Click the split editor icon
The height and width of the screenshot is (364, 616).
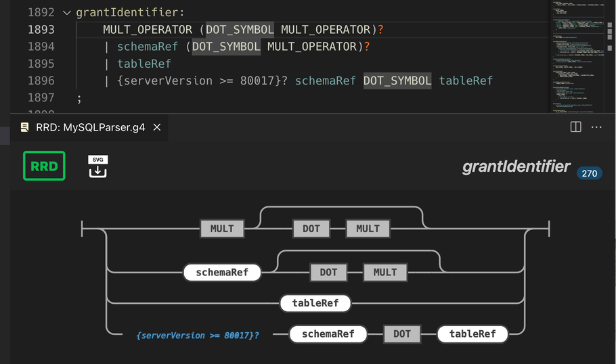(x=576, y=127)
